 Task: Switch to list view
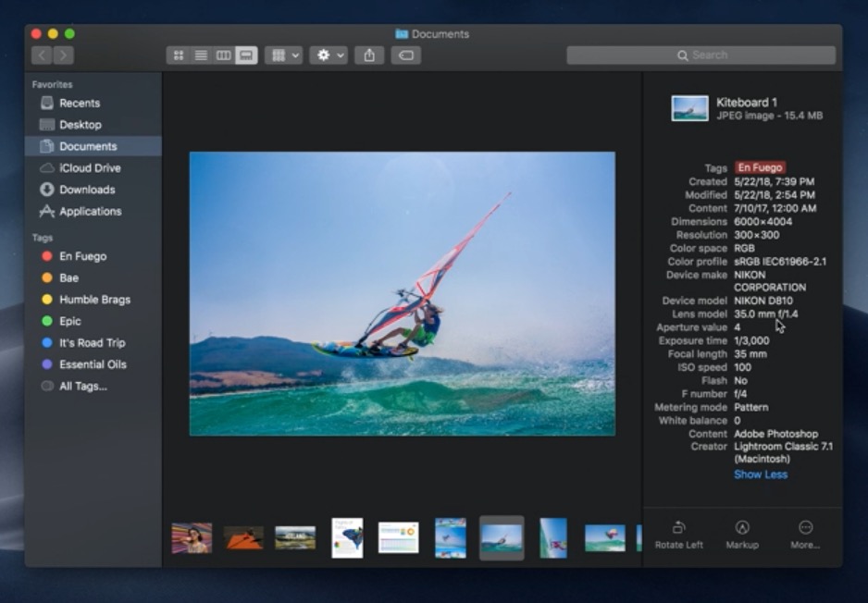tap(201, 55)
